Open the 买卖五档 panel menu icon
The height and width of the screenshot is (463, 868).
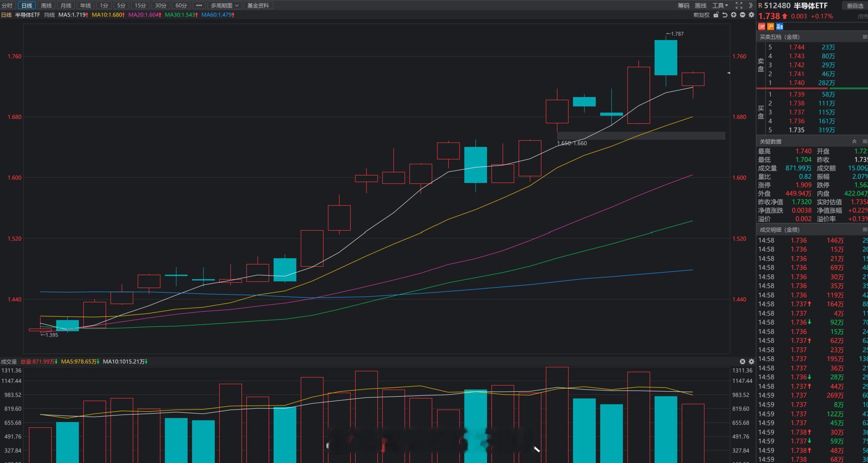click(865, 37)
